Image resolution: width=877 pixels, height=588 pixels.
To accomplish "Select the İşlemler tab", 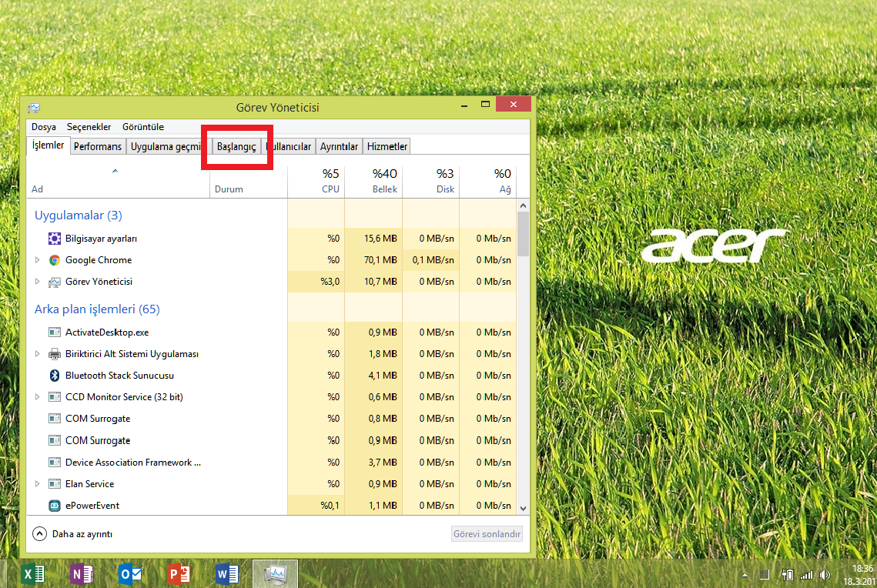I will (48, 145).
